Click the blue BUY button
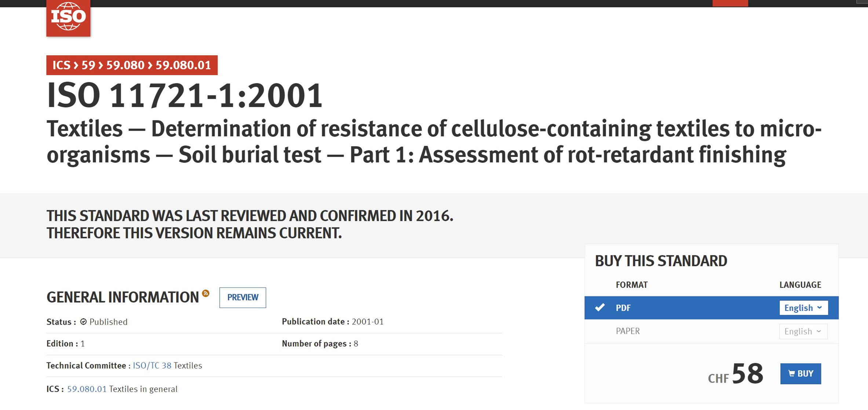This screenshot has width=868, height=410. 800,374
